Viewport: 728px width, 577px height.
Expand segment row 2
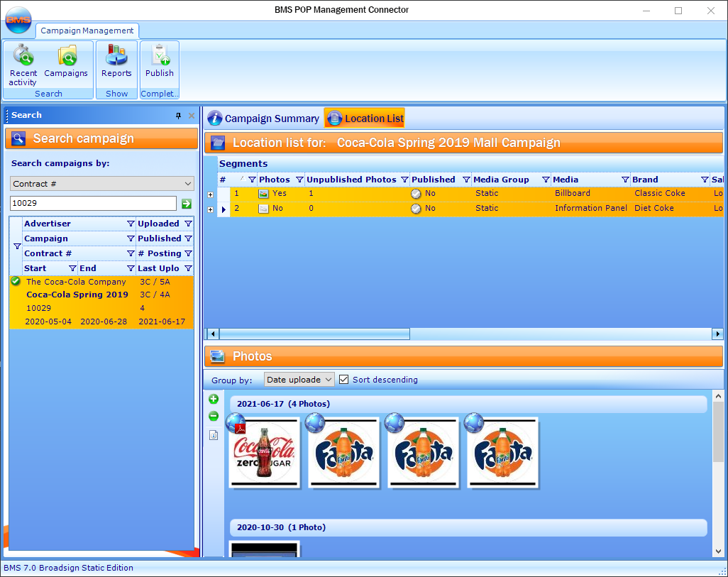pos(210,209)
